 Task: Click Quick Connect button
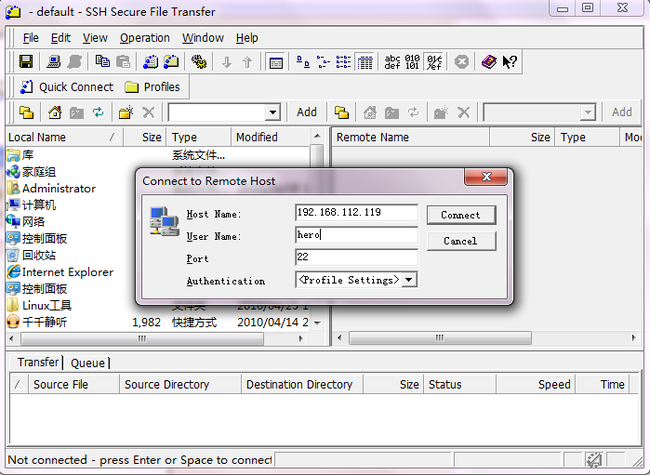67,87
